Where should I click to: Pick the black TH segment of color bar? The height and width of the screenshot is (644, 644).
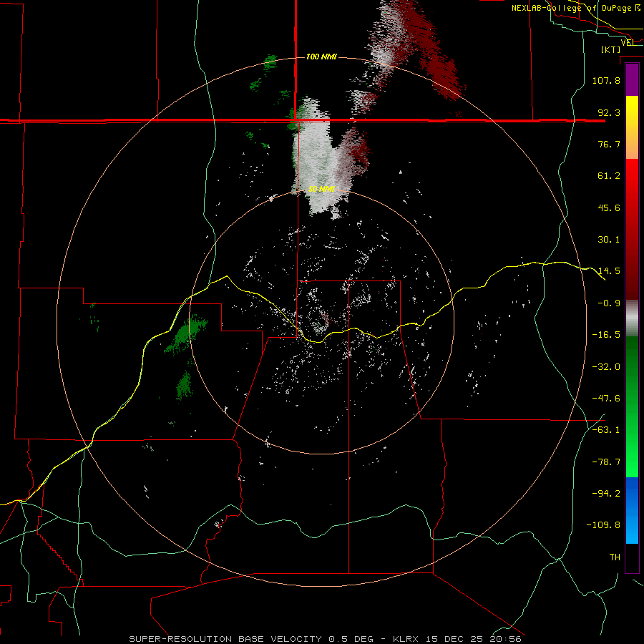[632, 557]
